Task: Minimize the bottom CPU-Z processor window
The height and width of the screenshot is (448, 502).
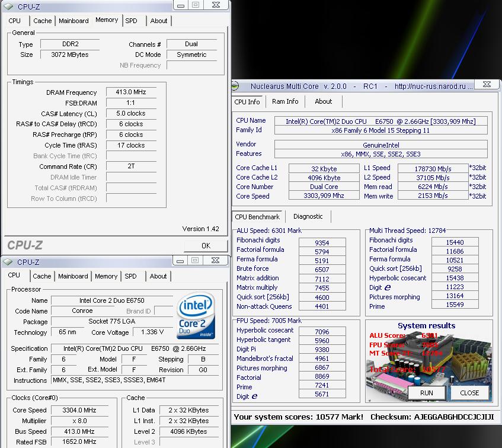Action: pyautogui.click(x=180, y=261)
